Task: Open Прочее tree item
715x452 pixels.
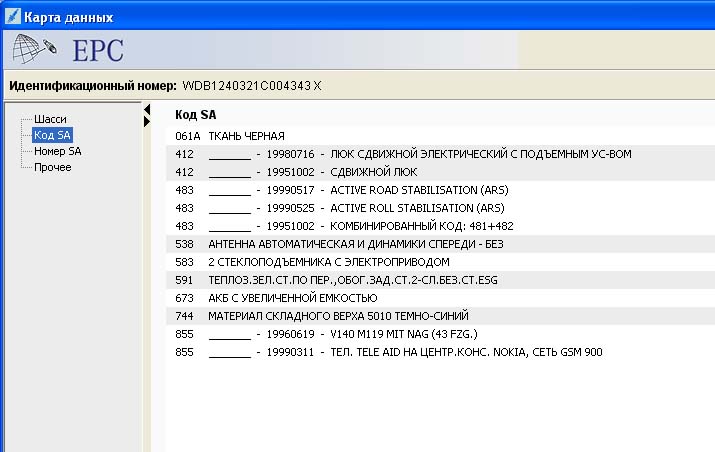Action: (52, 167)
